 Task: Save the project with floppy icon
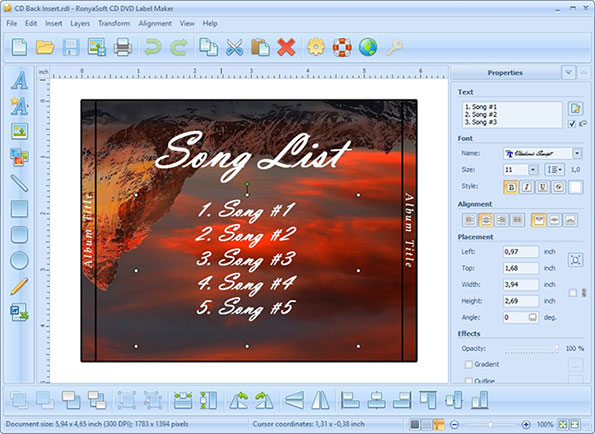(x=71, y=47)
